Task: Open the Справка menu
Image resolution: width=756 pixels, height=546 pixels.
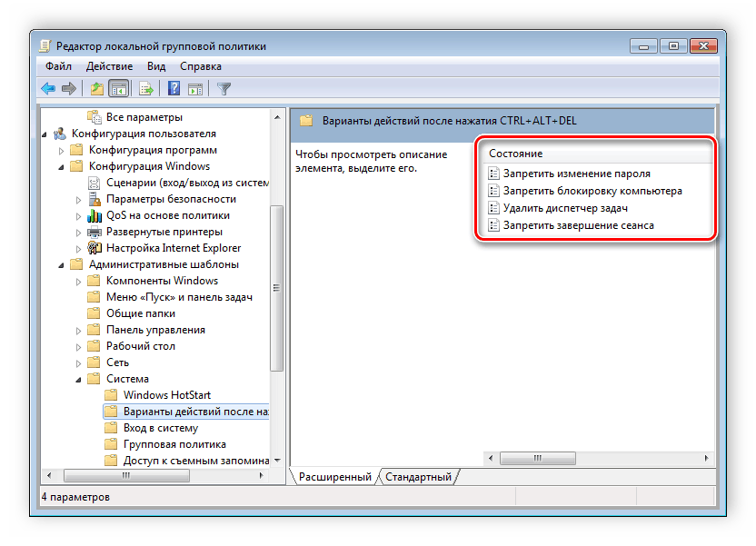Action: coord(201,66)
